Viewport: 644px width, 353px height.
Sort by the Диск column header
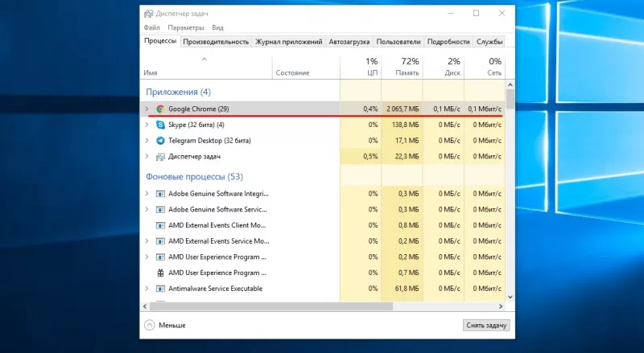click(444, 67)
